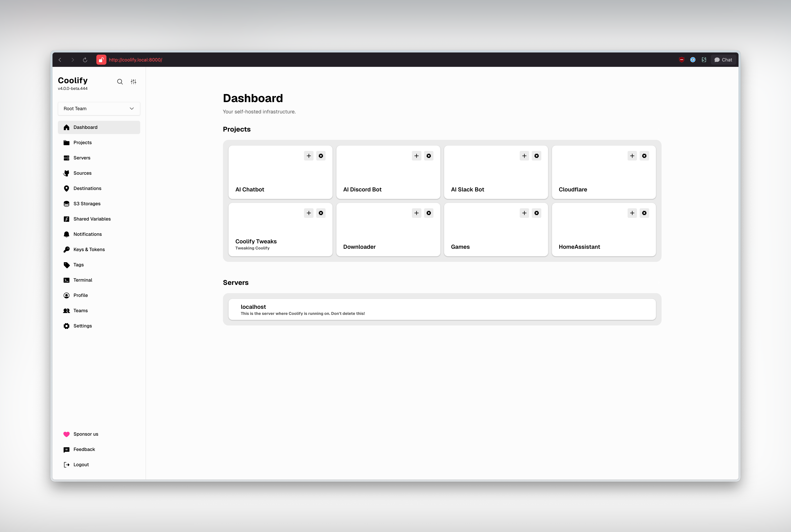Go to the Teams section
The height and width of the screenshot is (532, 791).
pos(80,310)
